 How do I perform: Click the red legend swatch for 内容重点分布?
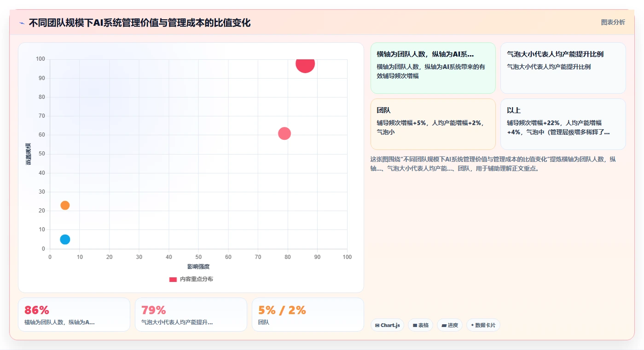173,280
